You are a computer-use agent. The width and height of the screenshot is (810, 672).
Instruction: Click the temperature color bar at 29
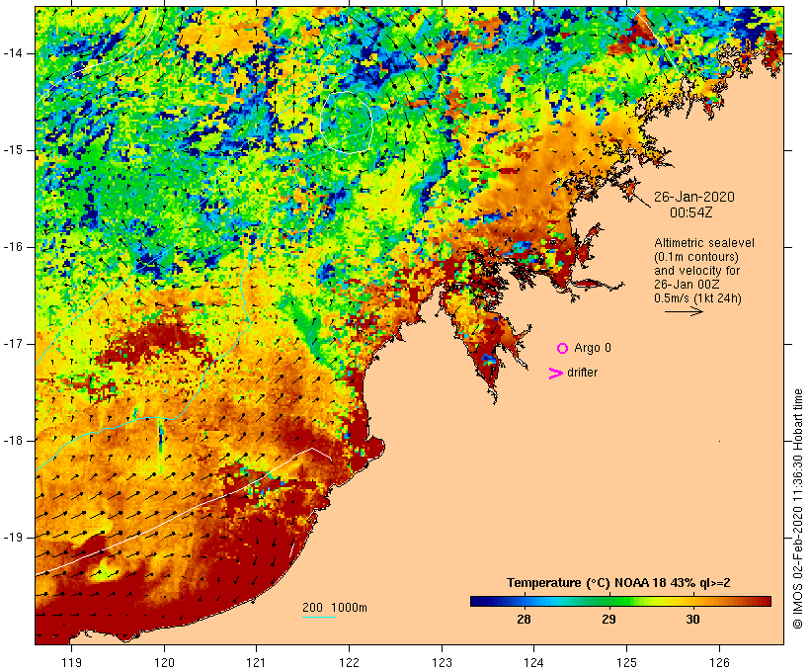tap(609, 601)
